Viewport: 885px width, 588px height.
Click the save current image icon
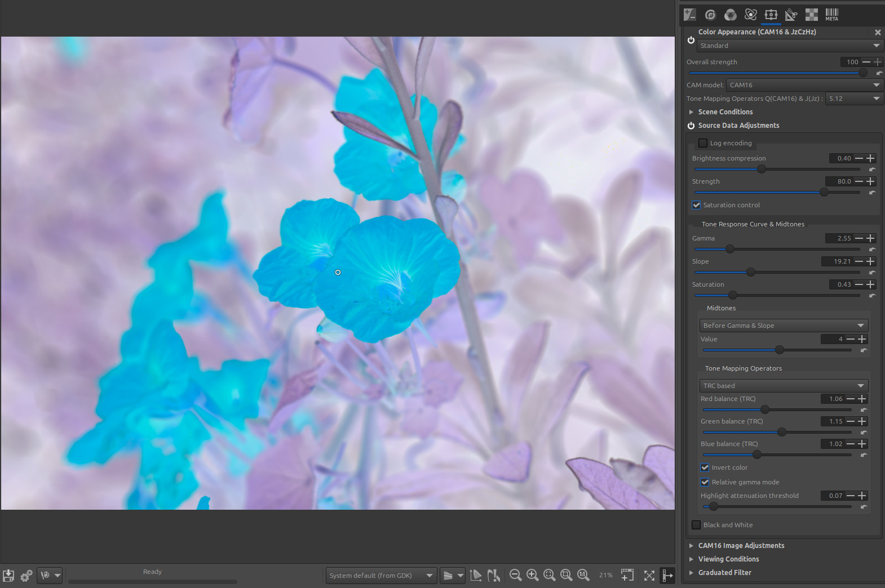click(x=8, y=576)
